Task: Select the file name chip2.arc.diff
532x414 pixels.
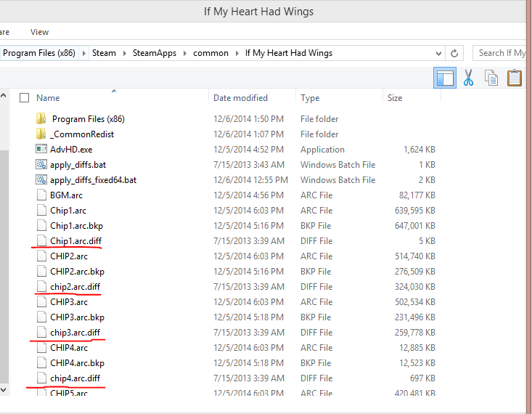Action: coord(75,287)
